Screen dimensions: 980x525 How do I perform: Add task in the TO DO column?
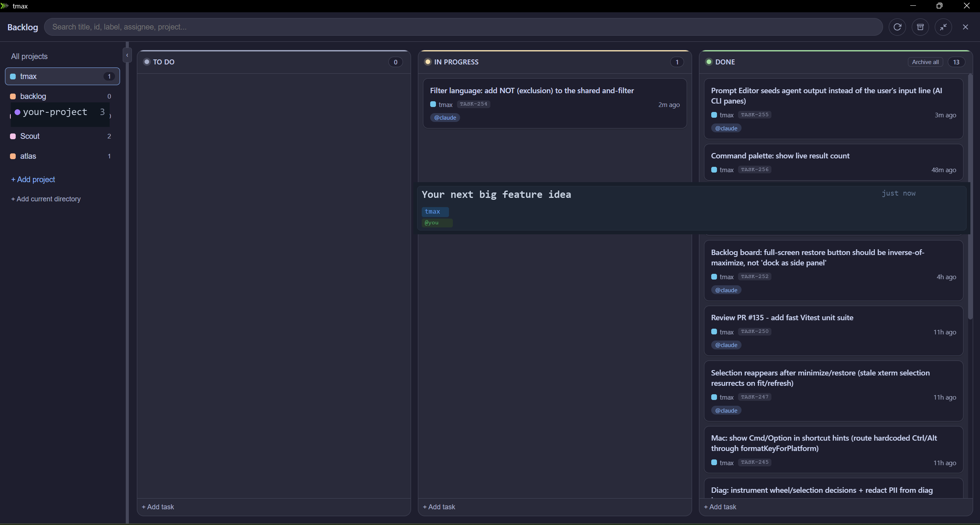pyautogui.click(x=158, y=507)
